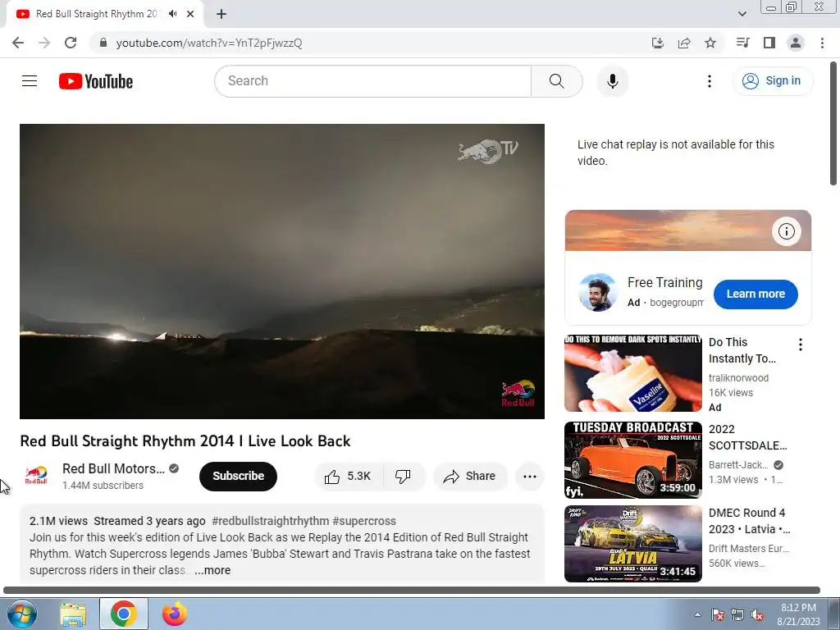
Task: Open the YouTube hamburger guide menu
Action: (30, 81)
